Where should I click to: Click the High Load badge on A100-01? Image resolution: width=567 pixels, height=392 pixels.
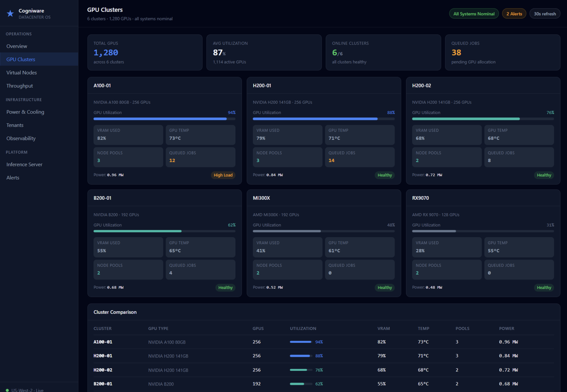223,175
